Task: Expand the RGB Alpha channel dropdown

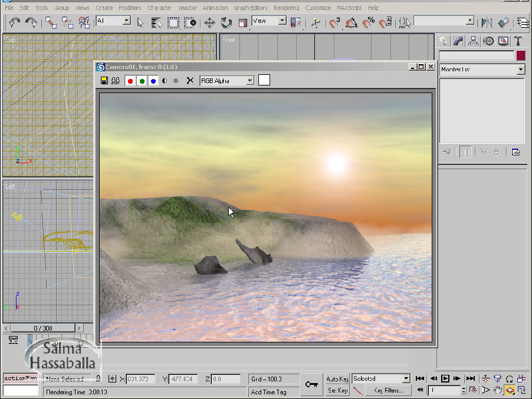Action: (250, 81)
